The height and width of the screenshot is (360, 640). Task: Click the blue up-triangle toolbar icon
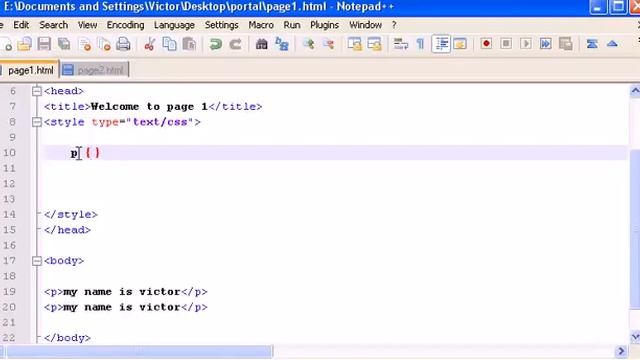[x=612, y=44]
